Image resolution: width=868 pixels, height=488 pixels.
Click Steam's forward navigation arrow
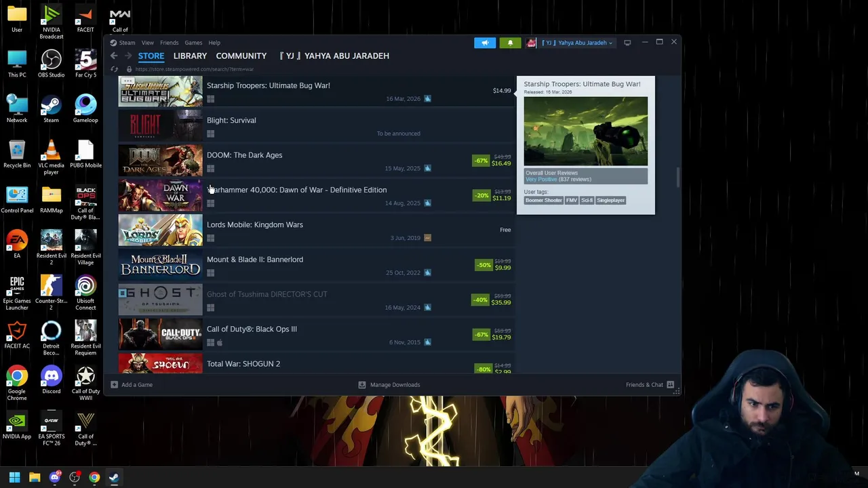(x=128, y=56)
